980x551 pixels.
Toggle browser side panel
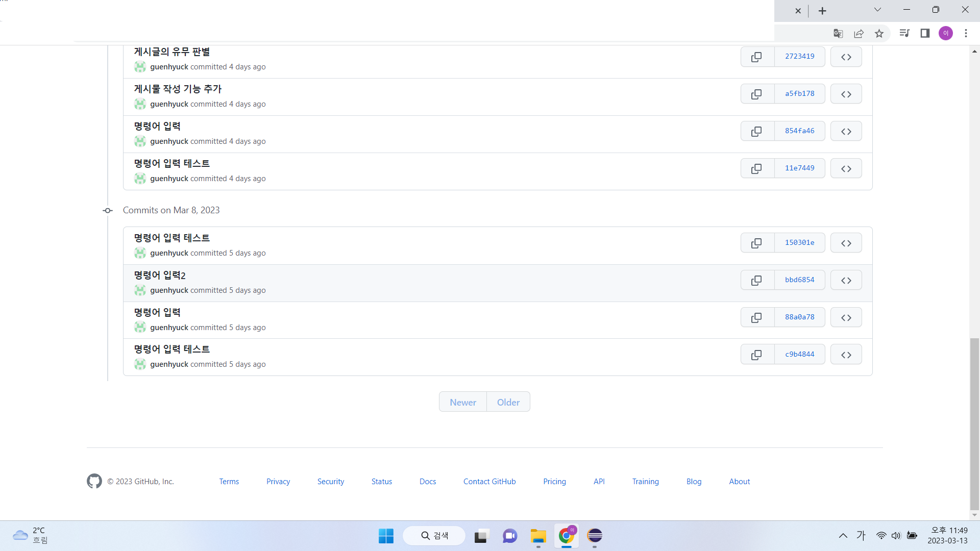click(925, 34)
